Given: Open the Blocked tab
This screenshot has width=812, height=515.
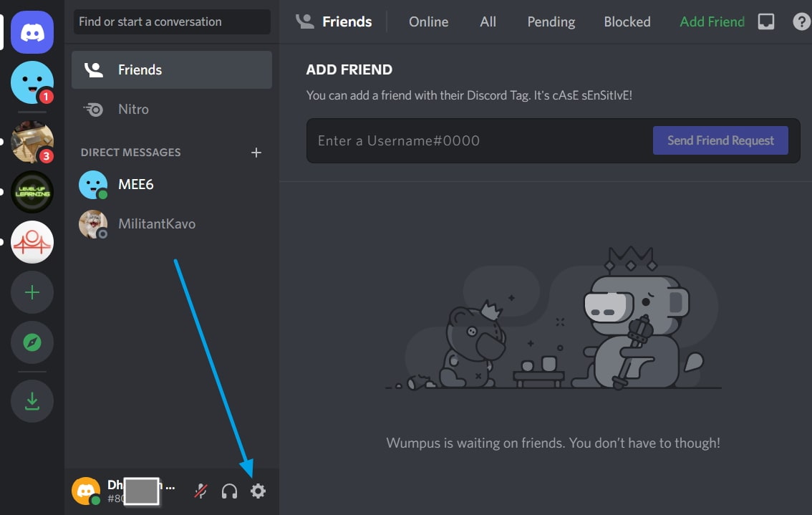Looking at the screenshot, I should [x=627, y=21].
